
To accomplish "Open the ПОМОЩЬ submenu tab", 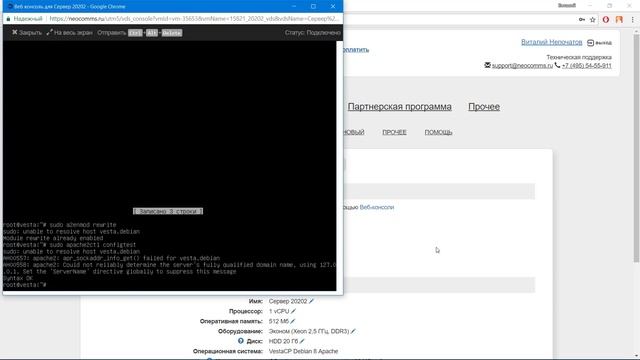I will click(438, 132).
